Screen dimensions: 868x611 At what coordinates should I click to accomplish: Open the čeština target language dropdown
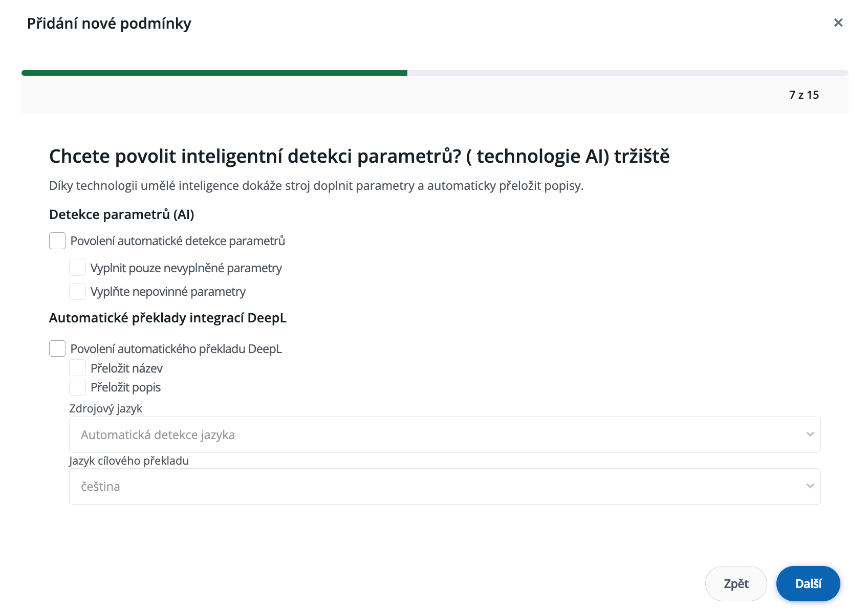(444, 486)
